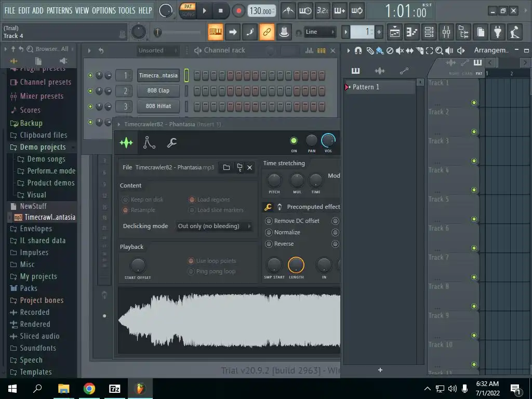Show audio clips in the picker panel

380,71
